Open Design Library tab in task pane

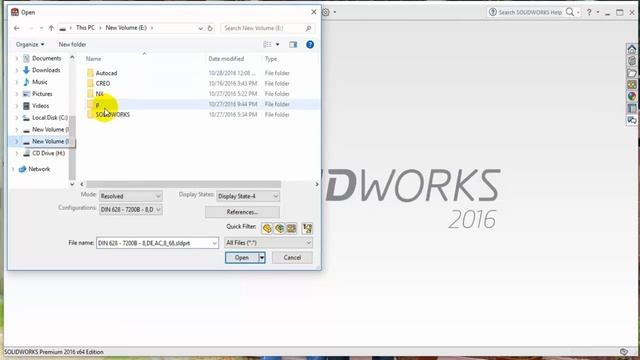(632, 61)
